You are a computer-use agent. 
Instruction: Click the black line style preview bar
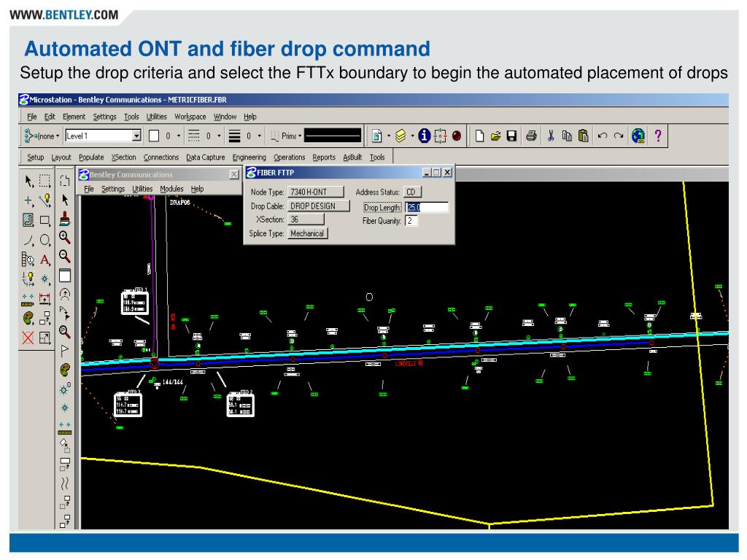tap(333, 136)
